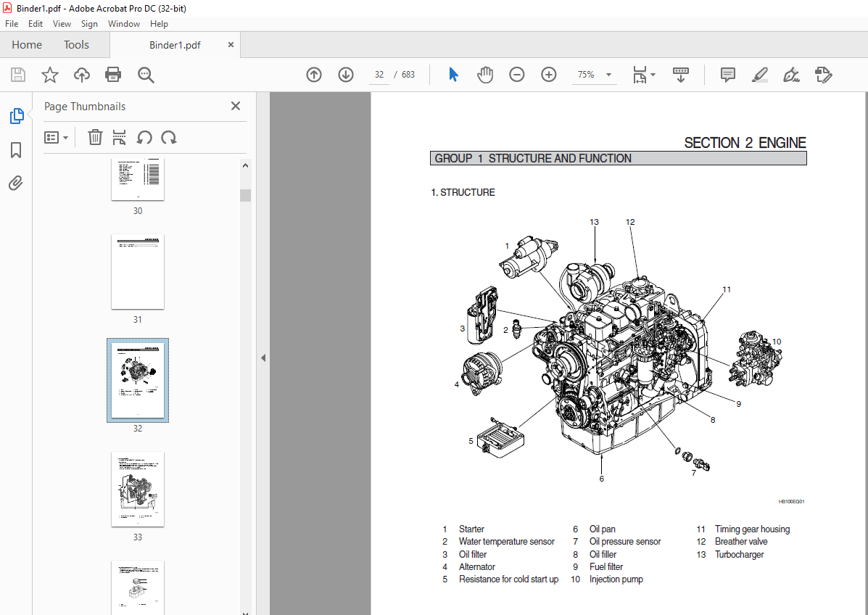Enable scrolling page display mode

point(680,74)
